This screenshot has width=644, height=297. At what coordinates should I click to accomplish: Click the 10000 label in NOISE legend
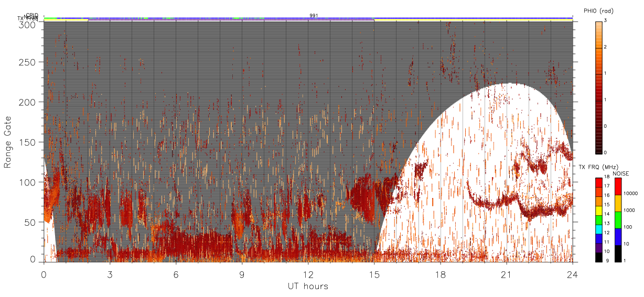pyautogui.click(x=630, y=193)
